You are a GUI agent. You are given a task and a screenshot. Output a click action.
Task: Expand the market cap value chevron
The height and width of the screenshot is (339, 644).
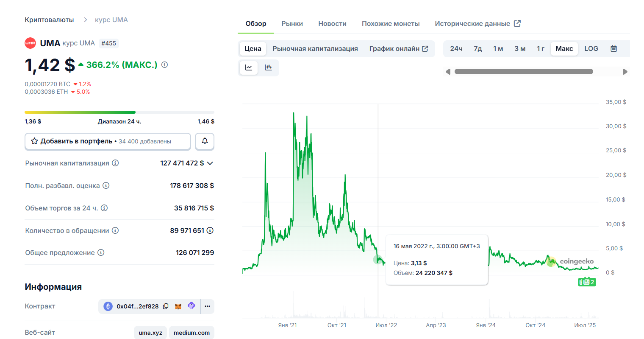point(210,163)
